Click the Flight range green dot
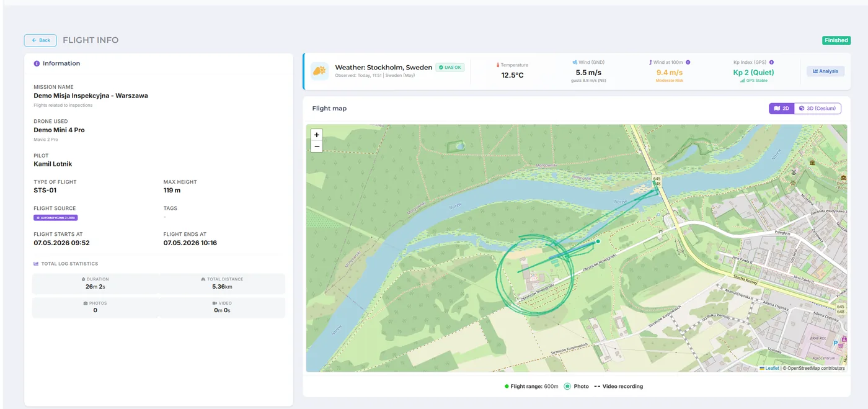Image resolution: width=868 pixels, height=409 pixels. tap(507, 386)
